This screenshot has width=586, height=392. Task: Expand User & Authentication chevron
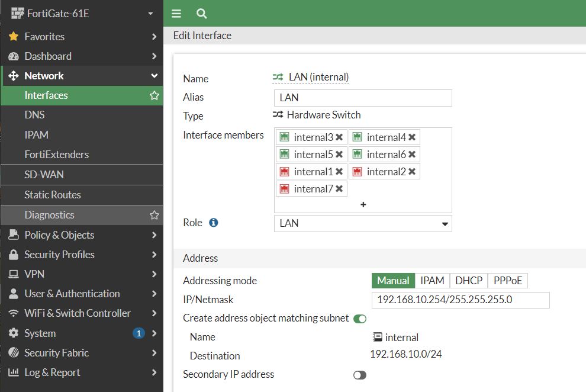click(154, 294)
